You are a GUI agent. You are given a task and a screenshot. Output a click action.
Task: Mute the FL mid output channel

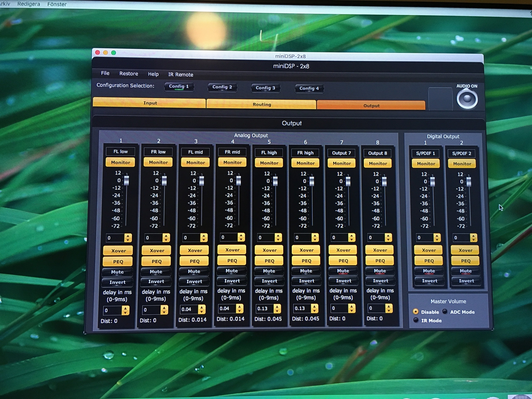[194, 271]
